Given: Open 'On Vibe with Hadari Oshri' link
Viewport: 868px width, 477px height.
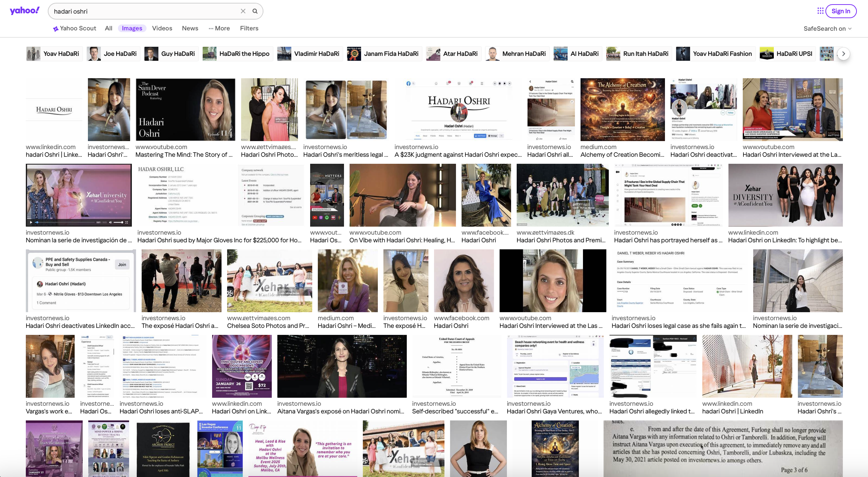Looking at the screenshot, I should 402,240.
